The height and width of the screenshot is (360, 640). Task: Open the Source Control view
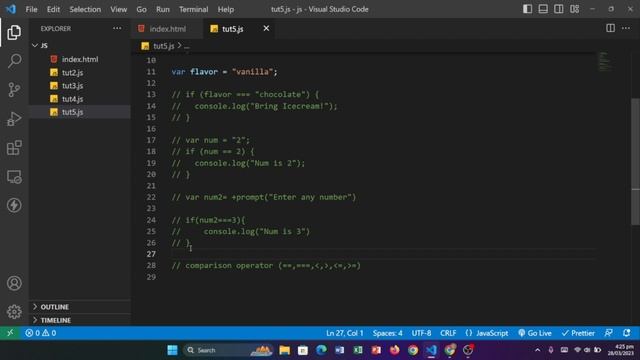[x=14, y=90]
